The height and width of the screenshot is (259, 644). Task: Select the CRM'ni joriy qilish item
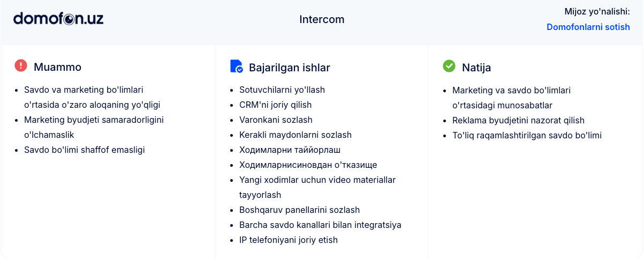pos(275,105)
